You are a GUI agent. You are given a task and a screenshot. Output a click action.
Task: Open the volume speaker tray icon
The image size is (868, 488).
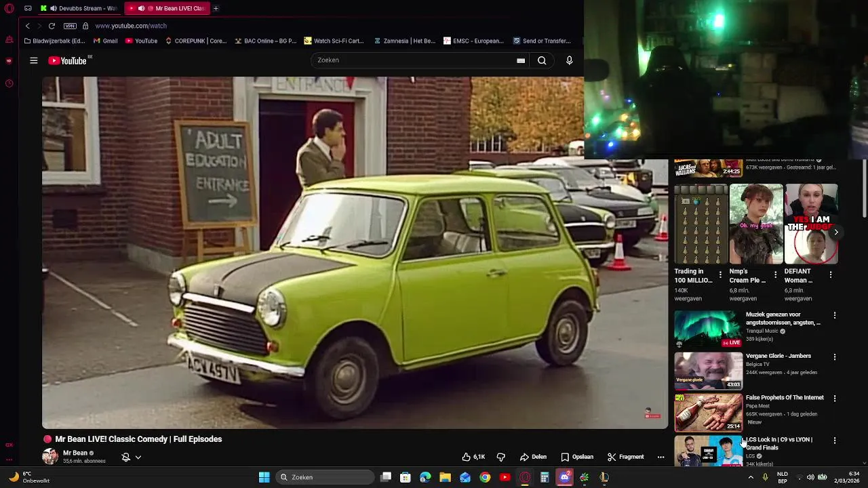tap(810, 477)
